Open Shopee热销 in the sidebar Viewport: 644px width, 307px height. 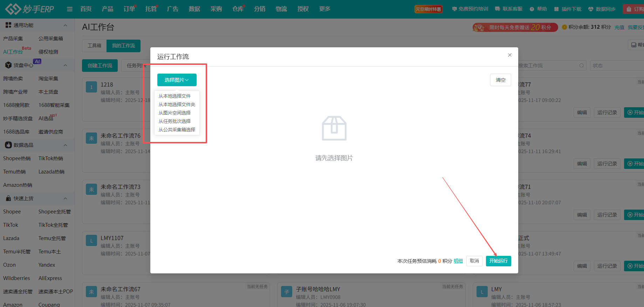(17, 158)
